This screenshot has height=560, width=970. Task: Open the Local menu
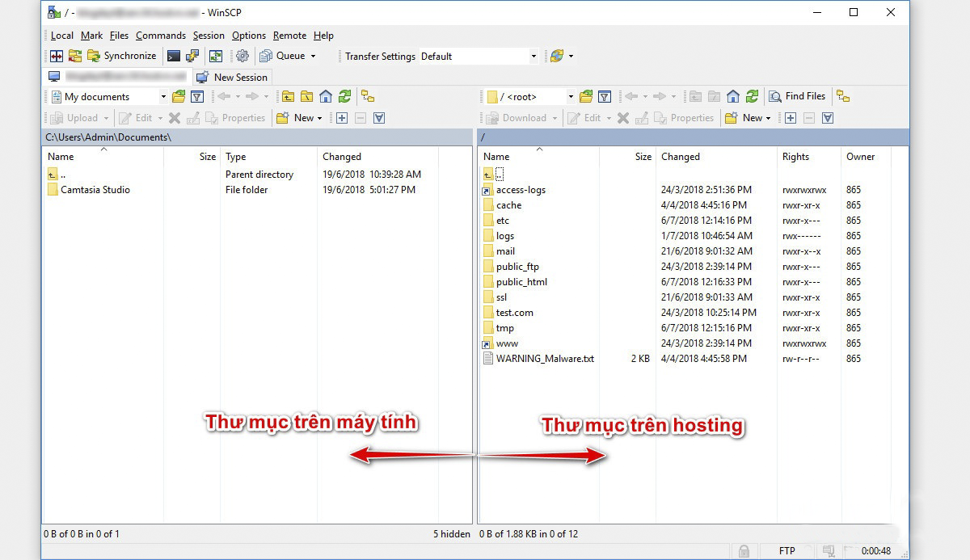61,36
